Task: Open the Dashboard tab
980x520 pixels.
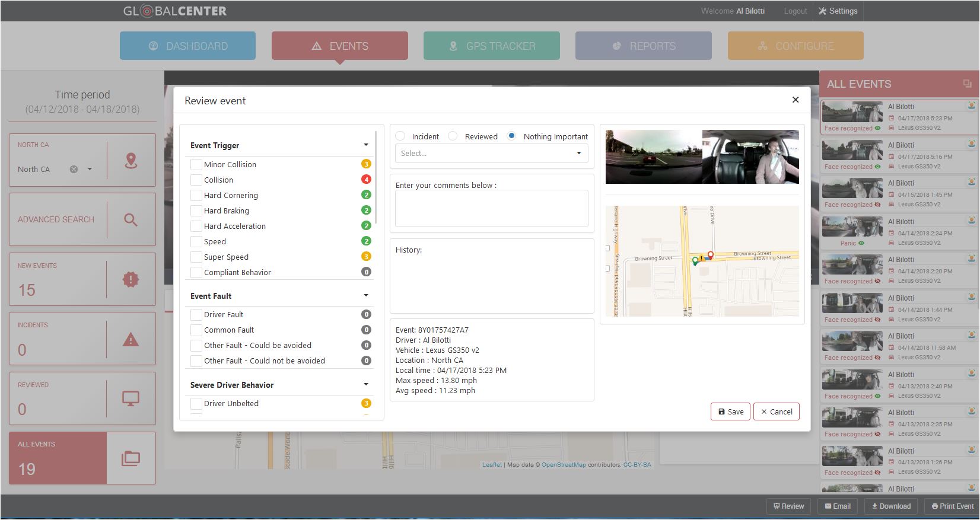Action: click(187, 46)
